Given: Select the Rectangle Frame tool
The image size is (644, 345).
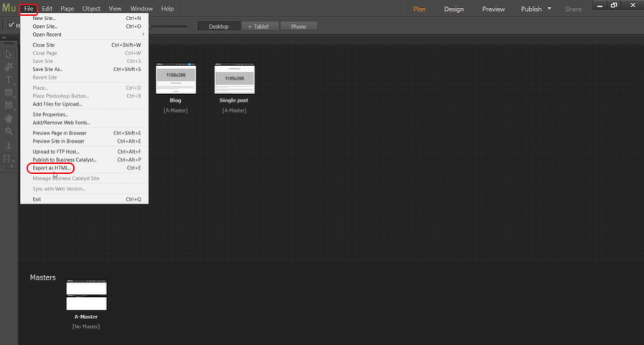Looking at the screenshot, I should 9,106.
